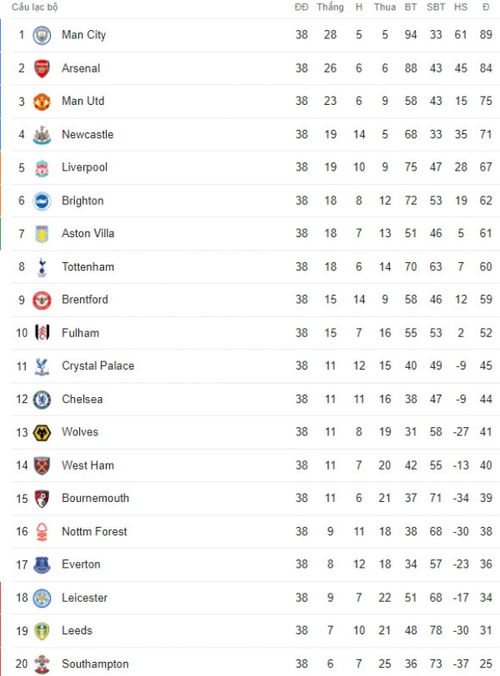Click the Tottenham club crest
500x676 pixels.
42,267
